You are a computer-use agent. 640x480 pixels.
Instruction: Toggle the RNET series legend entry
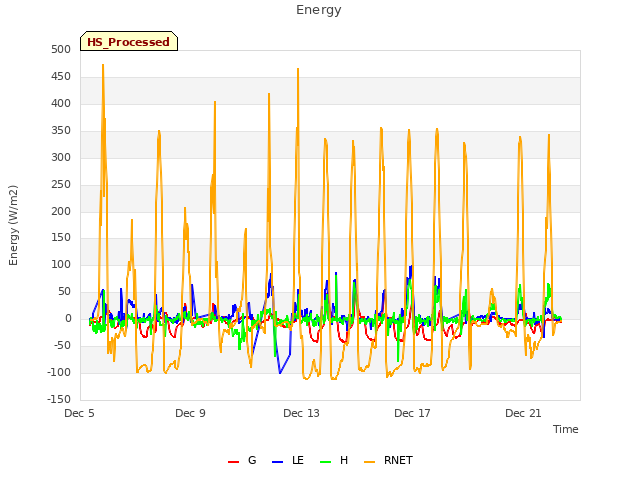389,461
